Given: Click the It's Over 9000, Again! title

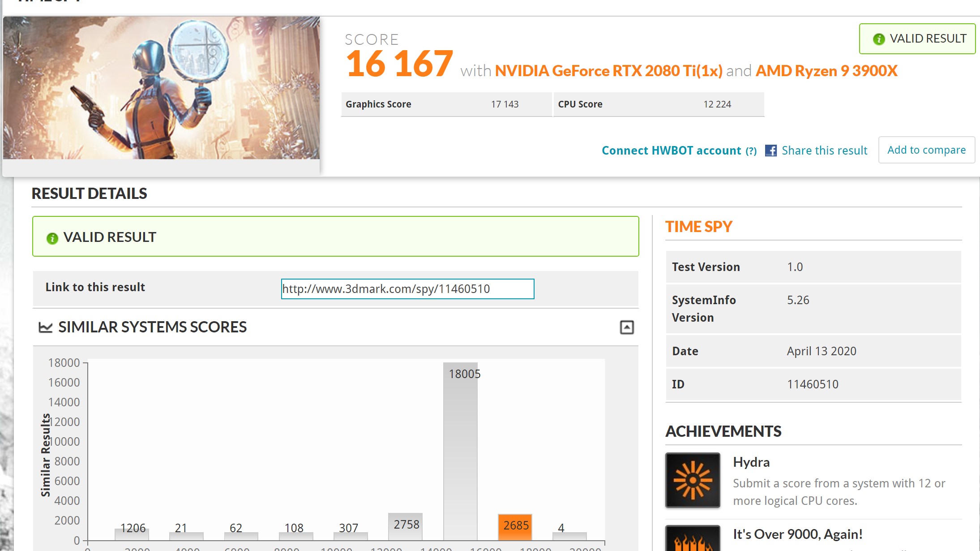Looking at the screenshot, I should (x=798, y=534).
